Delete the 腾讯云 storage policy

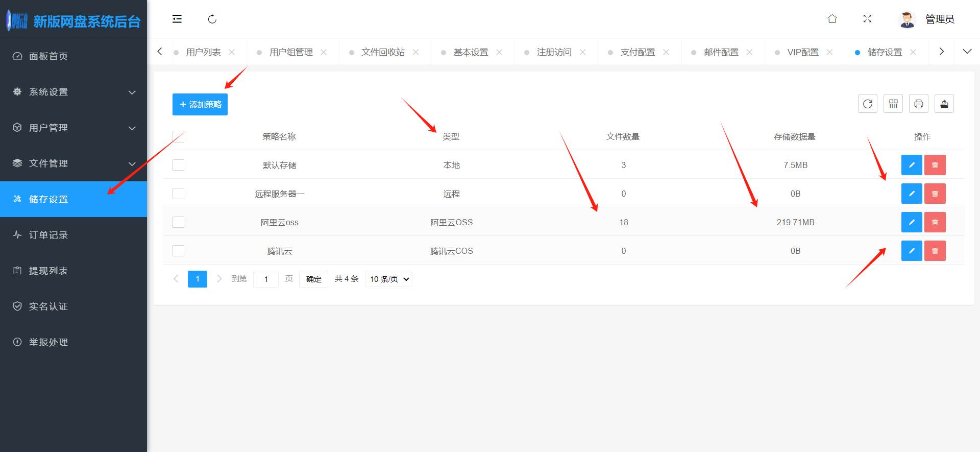[x=935, y=251]
